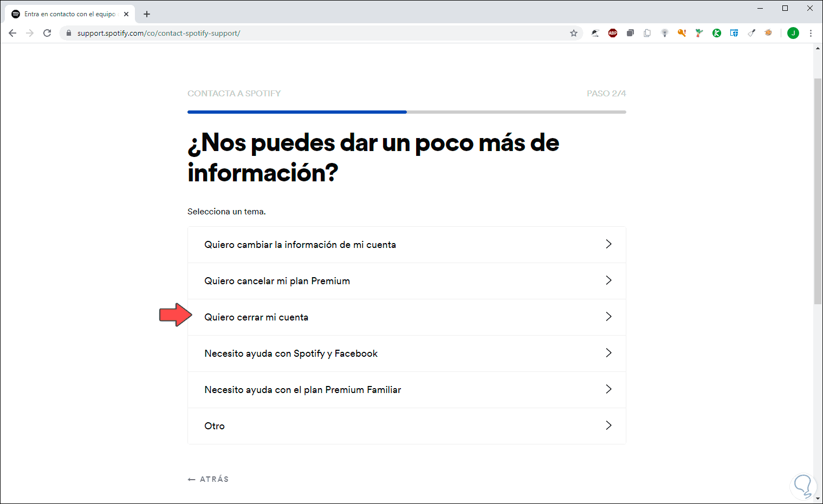Open a new browser tab
The width and height of the screenshot is (823, 504).
point(147,14)
